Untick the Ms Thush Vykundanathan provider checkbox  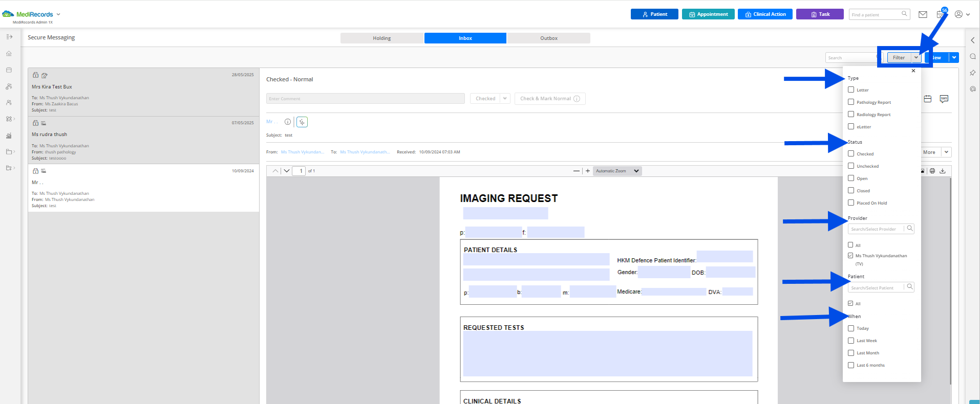click(x=850, y=255)
